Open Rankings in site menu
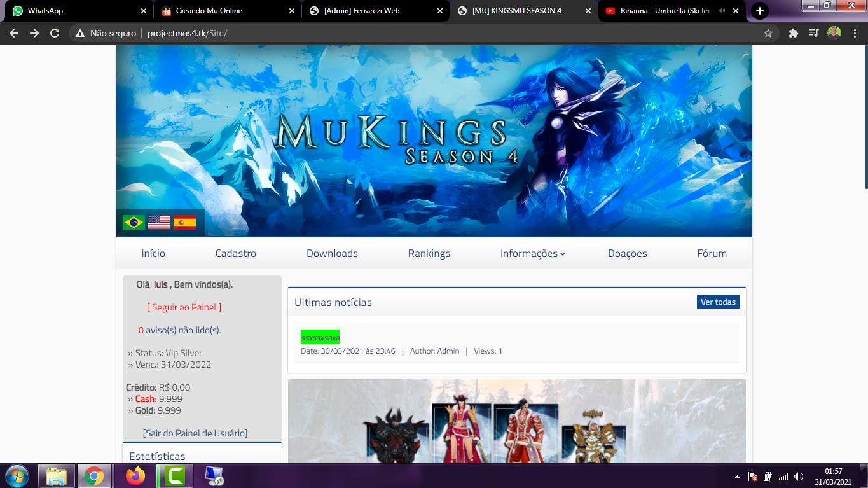Screen dimensions: 868x488 429,253
